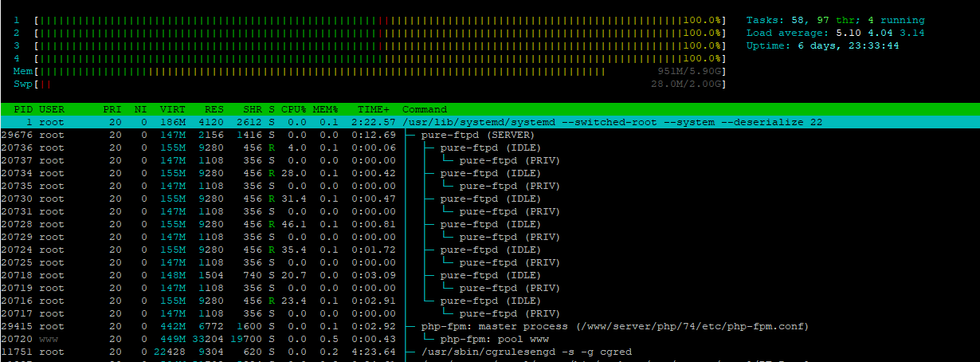Select process row with PID 20734

[490, 173]
